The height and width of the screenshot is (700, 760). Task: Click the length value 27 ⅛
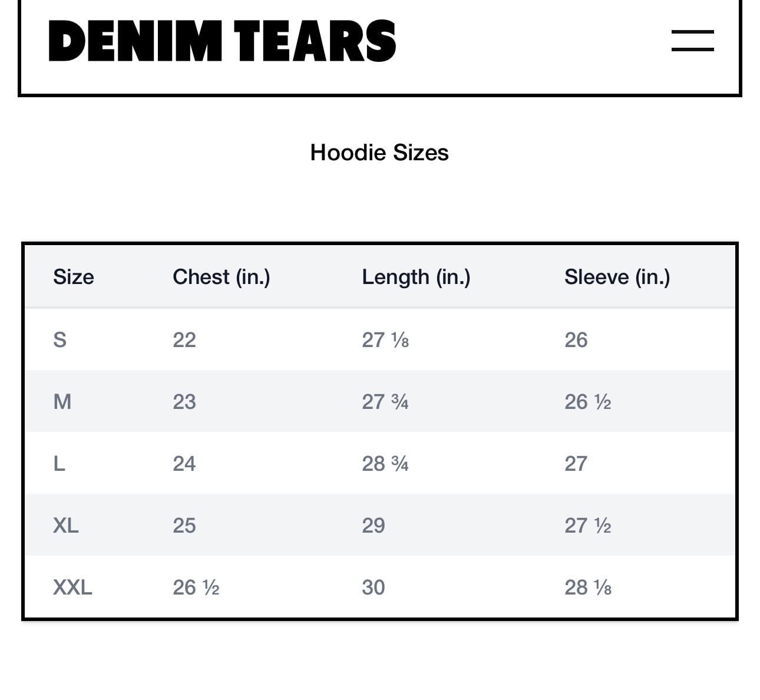[x=385, y=340]
